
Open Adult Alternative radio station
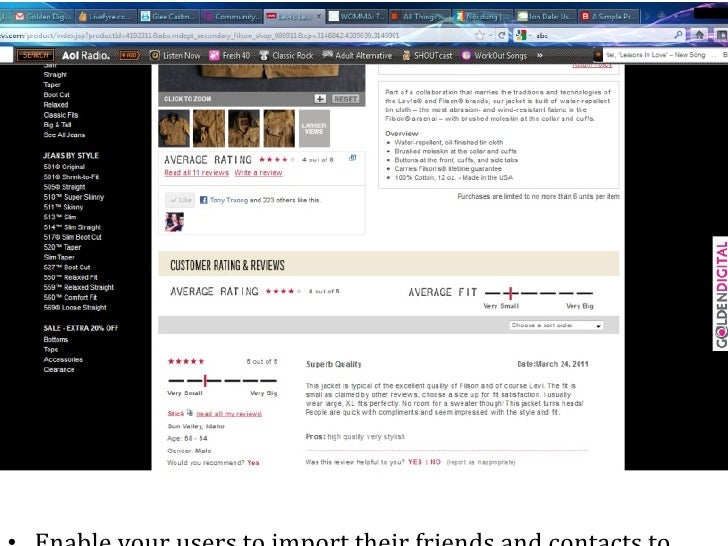pyautogui.click(x=358, y=55)
